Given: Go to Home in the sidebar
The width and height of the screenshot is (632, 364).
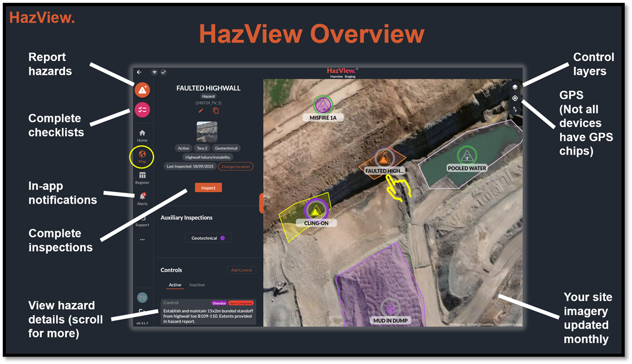Looking at the screenshot, I should 142,135.
